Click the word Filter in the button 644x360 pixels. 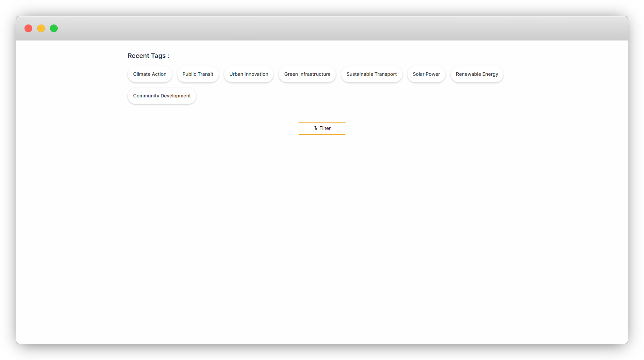(x=325, y=128)
